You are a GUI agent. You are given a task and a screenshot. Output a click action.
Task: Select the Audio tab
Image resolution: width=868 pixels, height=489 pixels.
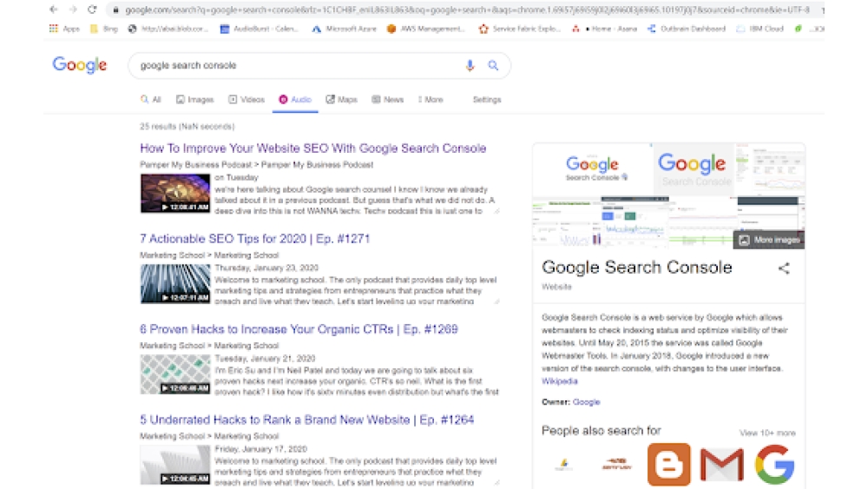295,100
